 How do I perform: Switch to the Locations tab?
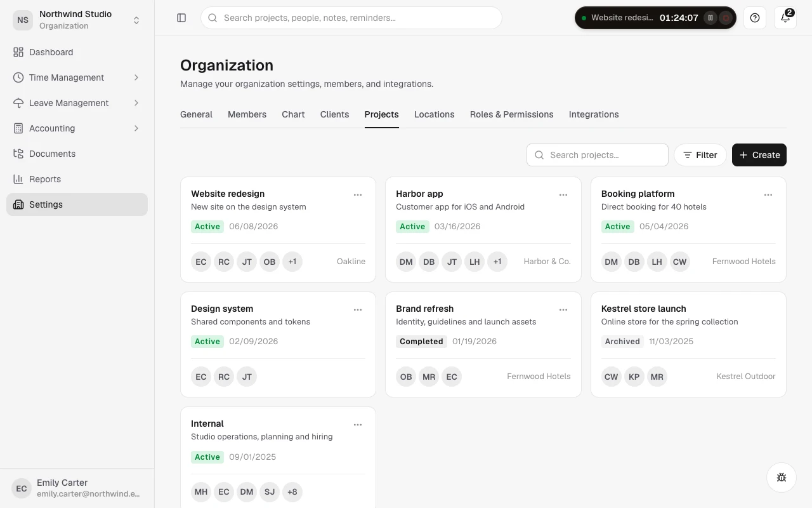(x=434, y=114)
